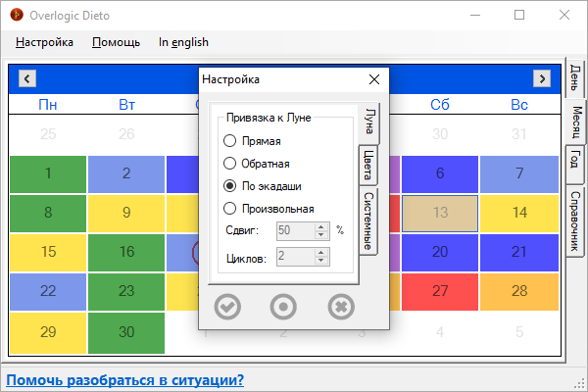This screenshot has width=588, height=392.
Task: Open the Помочь разобраться в ситуации link
Action: click(125, 380)
